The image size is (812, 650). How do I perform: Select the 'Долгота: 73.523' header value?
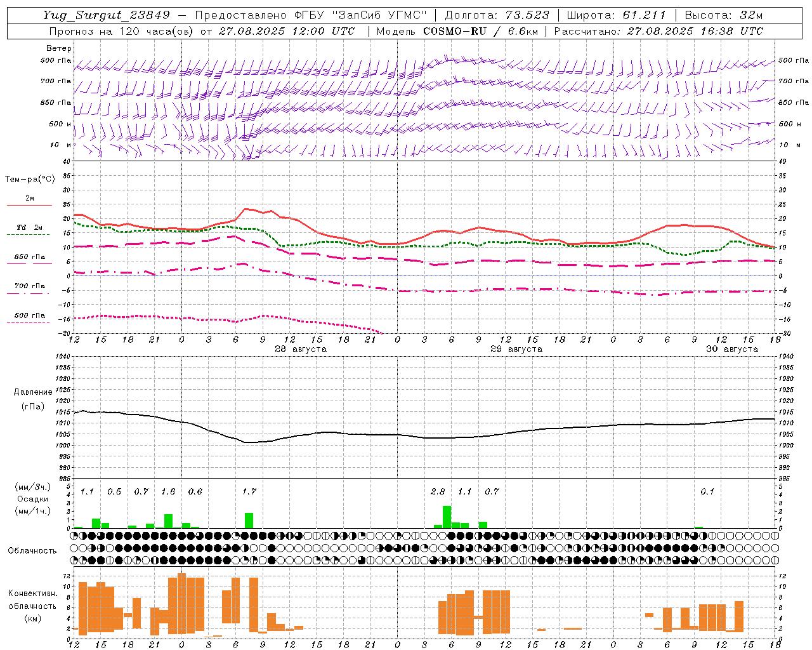pos(498,15)
